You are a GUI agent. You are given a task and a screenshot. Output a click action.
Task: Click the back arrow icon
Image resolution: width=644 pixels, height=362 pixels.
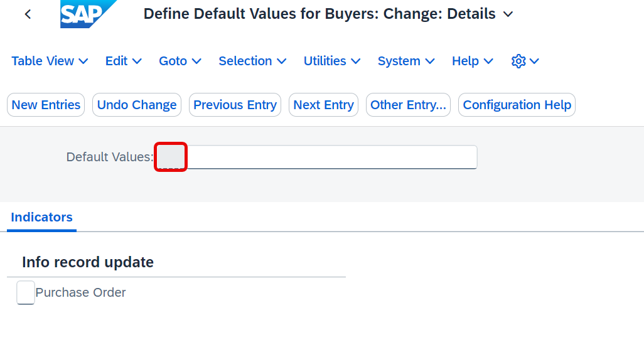point(28,14)
